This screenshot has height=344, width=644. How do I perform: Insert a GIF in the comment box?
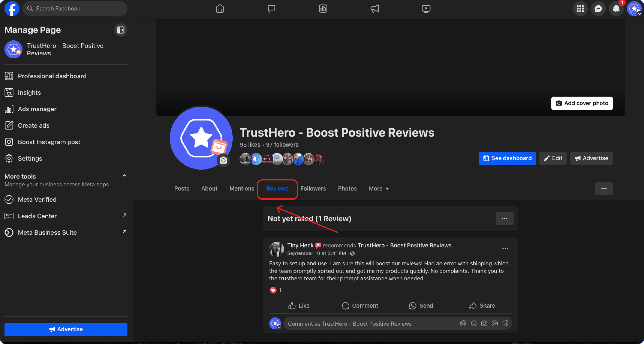495,324
